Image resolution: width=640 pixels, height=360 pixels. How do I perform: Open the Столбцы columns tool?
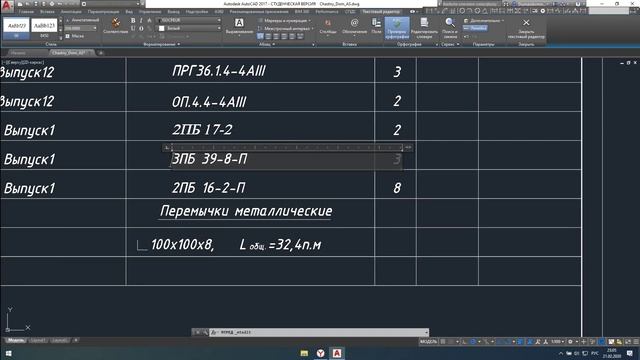tap(328, 26)
